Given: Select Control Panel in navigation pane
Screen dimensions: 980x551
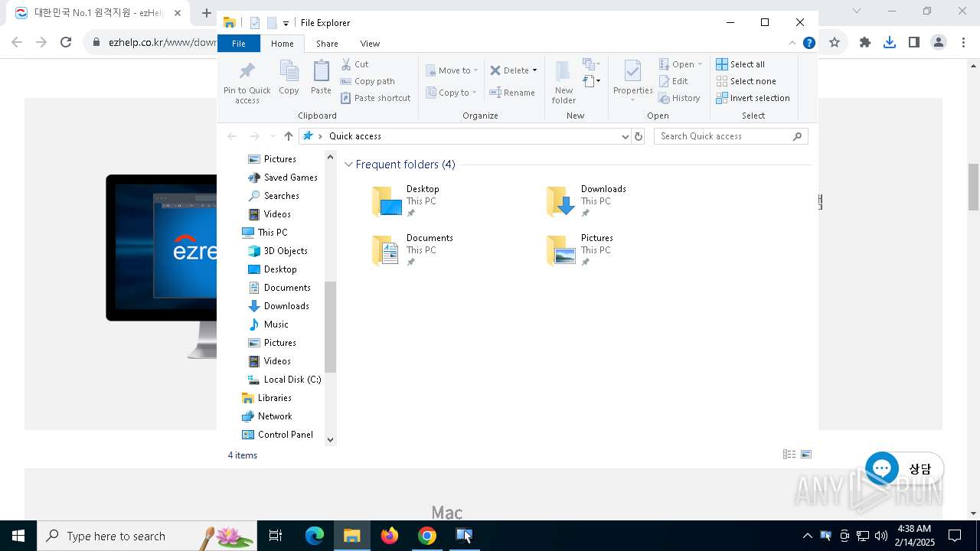Looking at the screenshot, I should (x=277, y=435).
